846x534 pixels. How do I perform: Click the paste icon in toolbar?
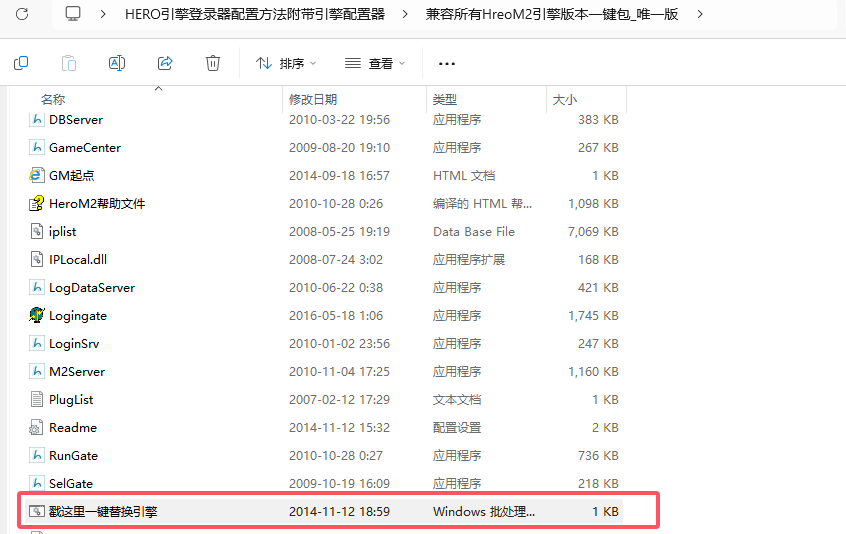point(69,63)
